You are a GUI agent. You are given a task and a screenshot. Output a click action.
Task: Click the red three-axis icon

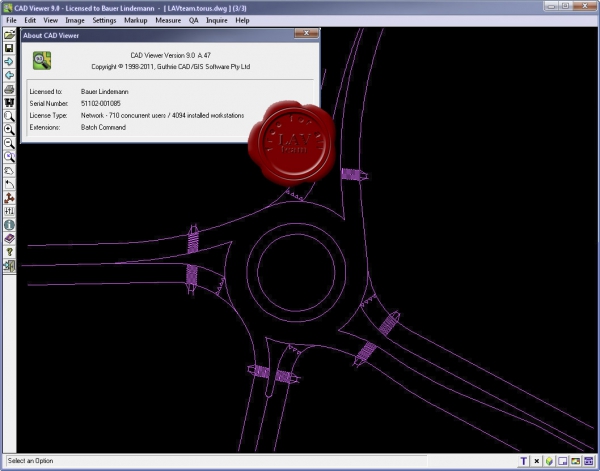tap(9, 198)
